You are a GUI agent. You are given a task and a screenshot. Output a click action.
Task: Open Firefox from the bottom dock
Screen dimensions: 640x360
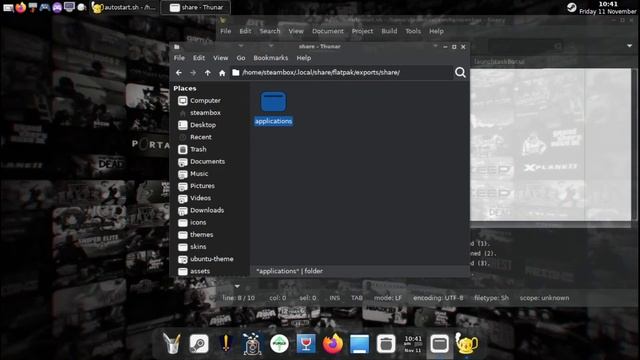click(333, 344)
